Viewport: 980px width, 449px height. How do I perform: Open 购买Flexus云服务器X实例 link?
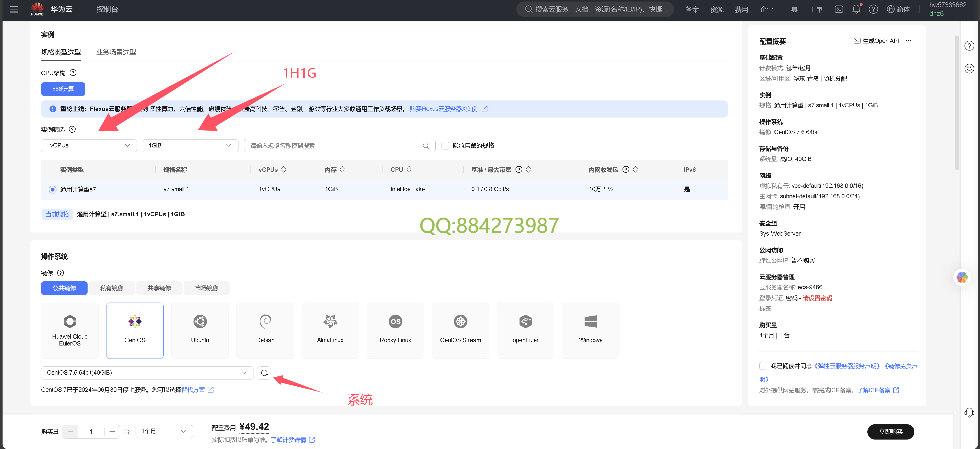click(x=449, y=109)
